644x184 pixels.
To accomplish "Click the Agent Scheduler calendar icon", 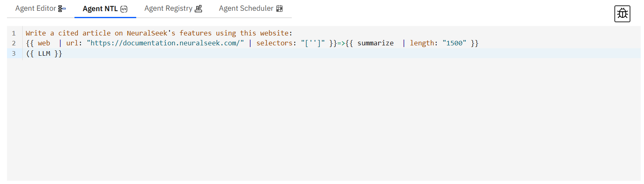I will point(279,9).
